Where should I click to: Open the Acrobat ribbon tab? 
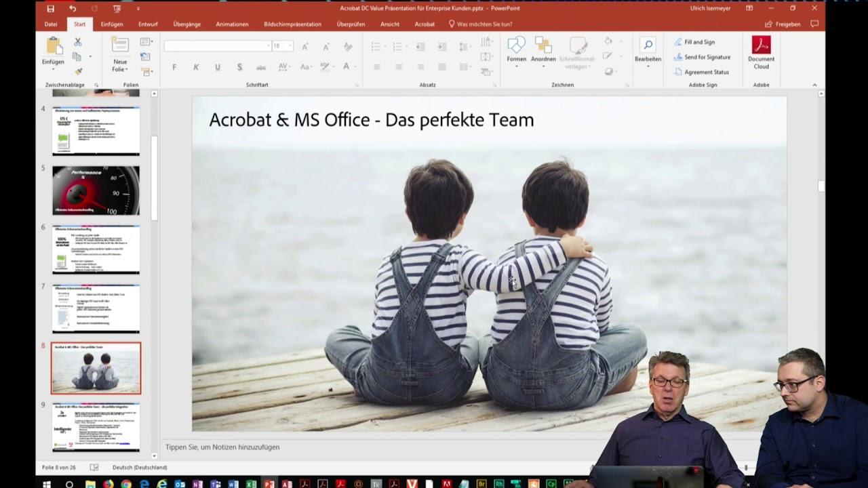425,24
